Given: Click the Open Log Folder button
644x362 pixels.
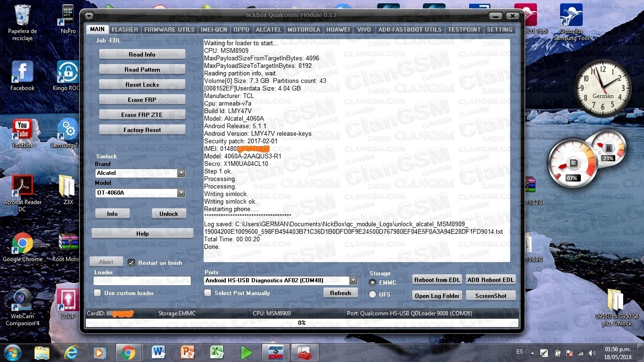Looking at the screenshot, I should pos(437,296).
